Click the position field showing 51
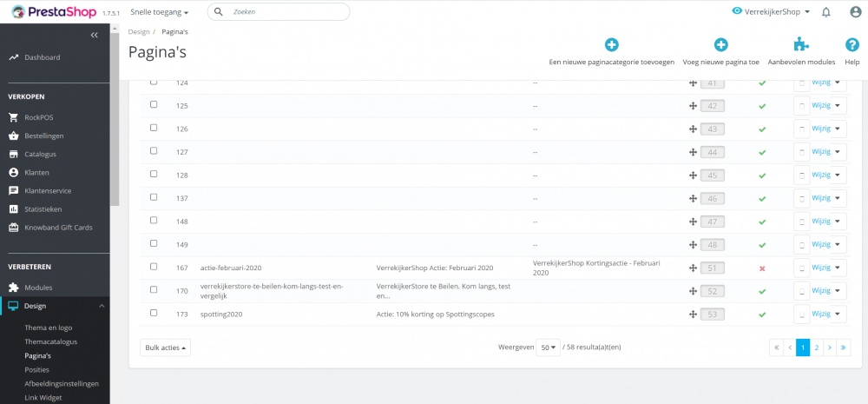This screenshot has width=868, height=404. click(713, 268)
